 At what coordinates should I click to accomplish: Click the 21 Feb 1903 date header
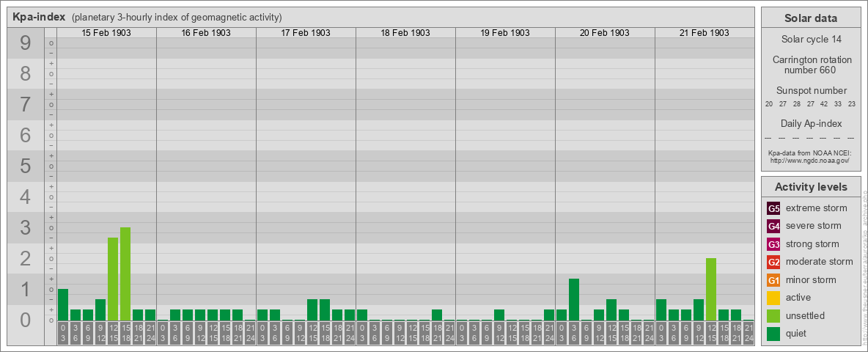click(704, 33)
